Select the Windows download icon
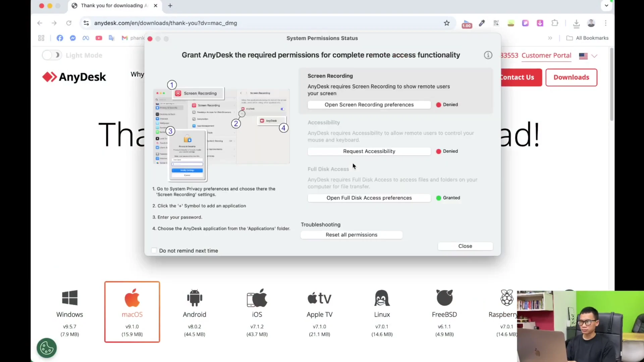 pos(70,298)
